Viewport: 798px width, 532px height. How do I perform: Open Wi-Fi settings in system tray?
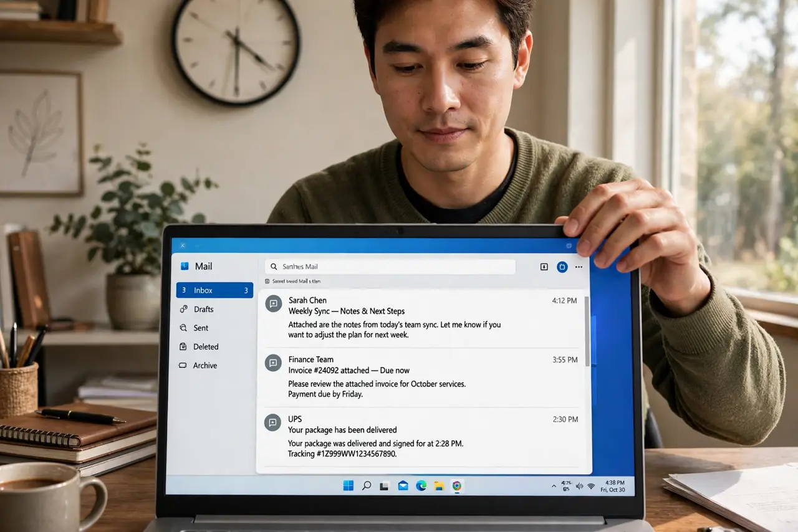click(x=591, y=486)
